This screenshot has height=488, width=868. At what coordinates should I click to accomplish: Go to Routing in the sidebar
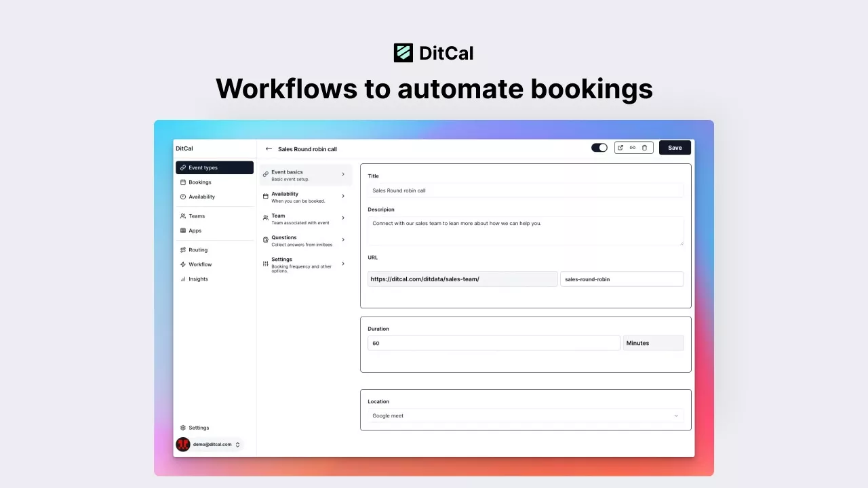(x=198, y=250)
